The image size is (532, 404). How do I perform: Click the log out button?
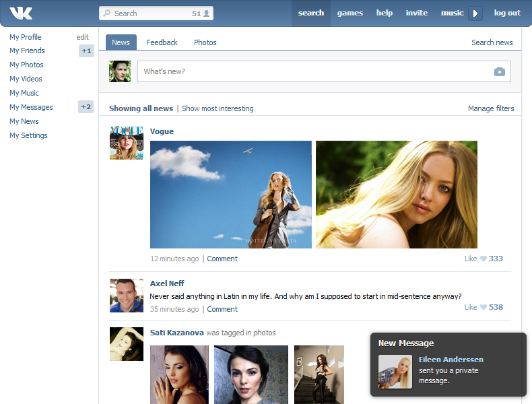(507, 13)
